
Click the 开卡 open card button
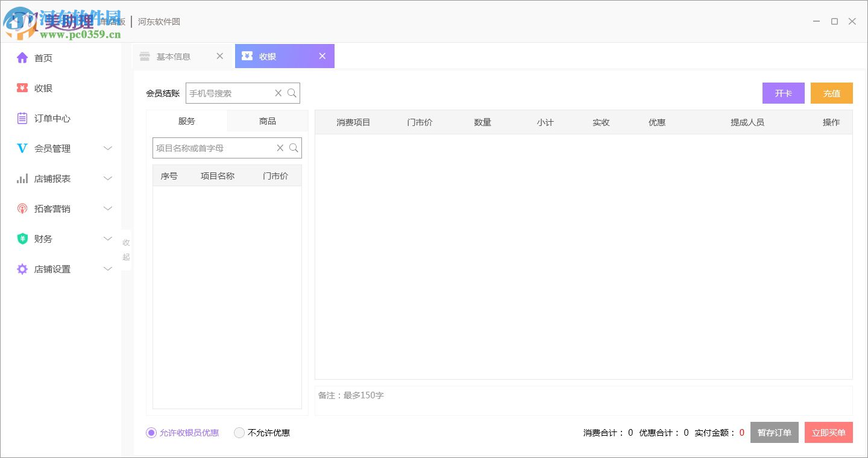(x=783, y=93)
